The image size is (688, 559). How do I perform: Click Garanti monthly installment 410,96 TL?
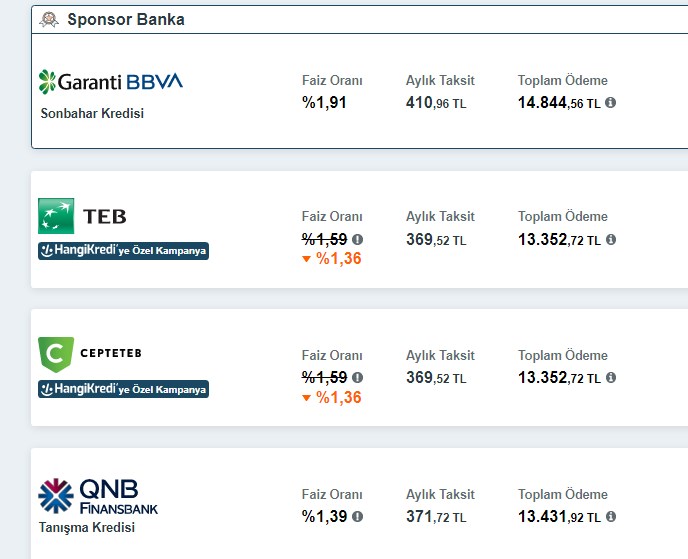pos(436,103)
